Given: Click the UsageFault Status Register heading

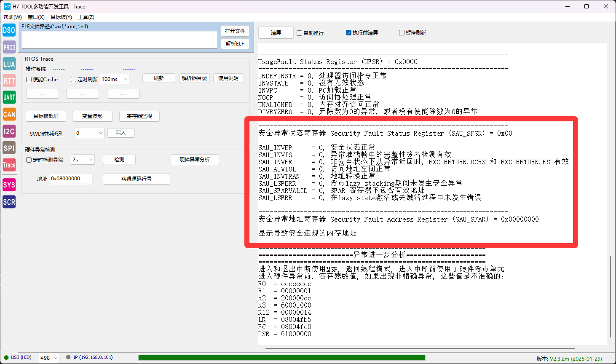Looking at the screenshot, I should 338,62.
